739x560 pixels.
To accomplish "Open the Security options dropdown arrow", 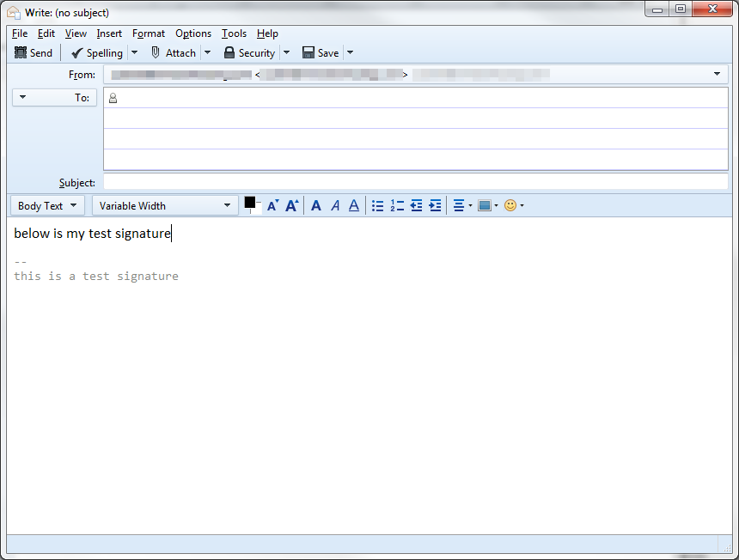I will [286, 52].
